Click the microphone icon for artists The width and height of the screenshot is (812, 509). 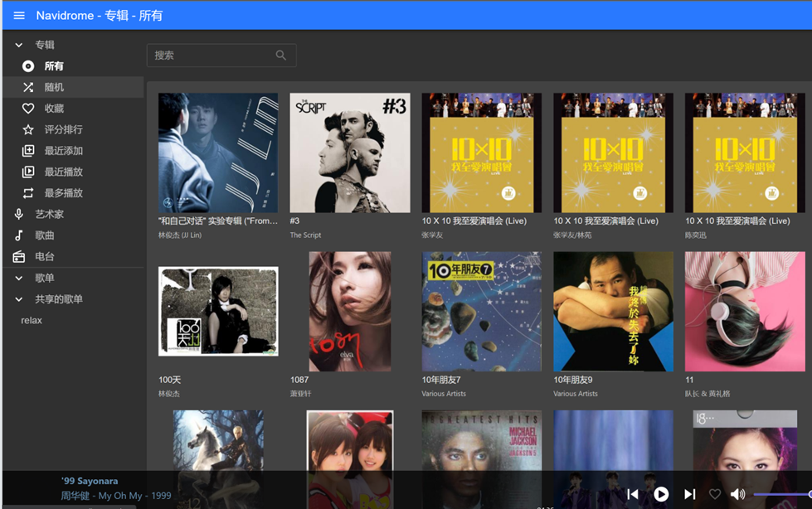click(x=19, y=214)
